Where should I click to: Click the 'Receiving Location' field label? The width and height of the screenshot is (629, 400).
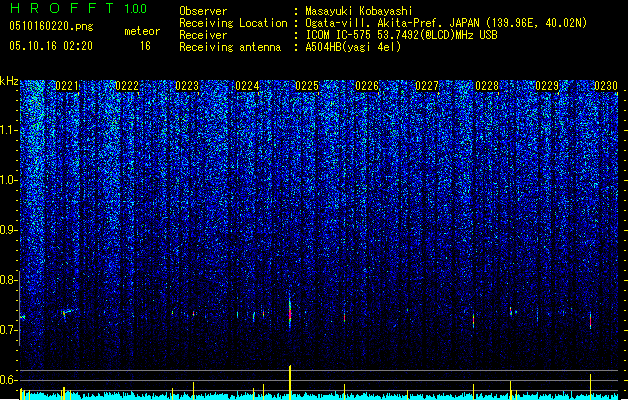[x=233, y=23]
